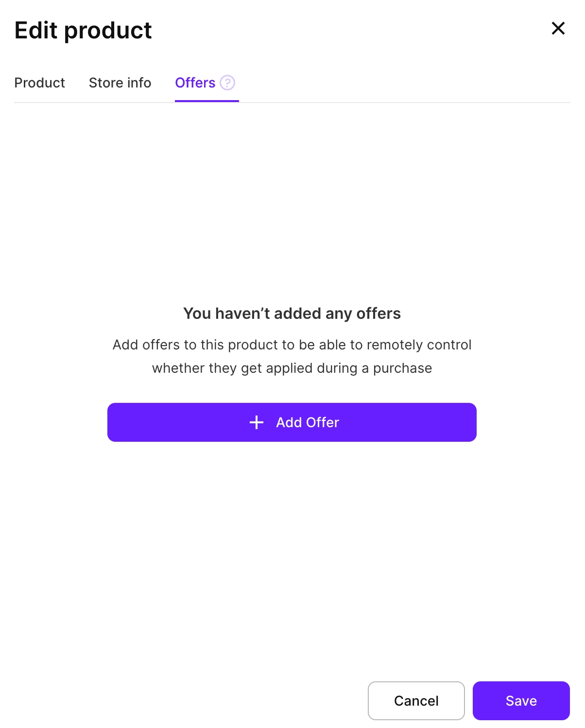Click the offers description paragraph text
Viewport: 585px width, 728px height.
(x=292, y=356)
